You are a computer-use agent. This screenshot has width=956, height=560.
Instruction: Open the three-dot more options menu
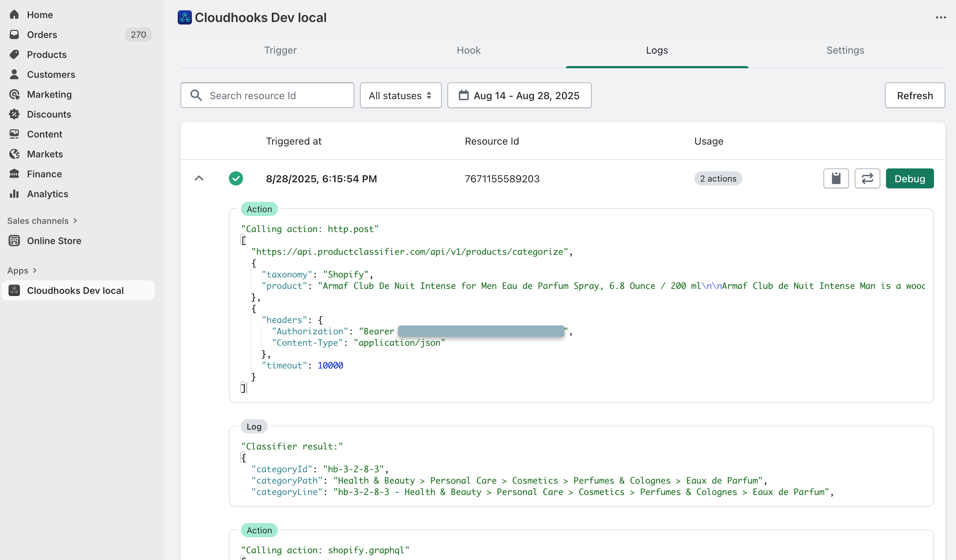[x=940, y=17]
